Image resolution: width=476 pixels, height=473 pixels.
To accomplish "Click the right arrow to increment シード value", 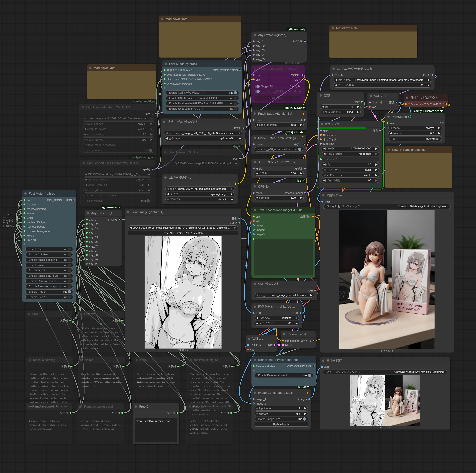I will click(376, 148).
